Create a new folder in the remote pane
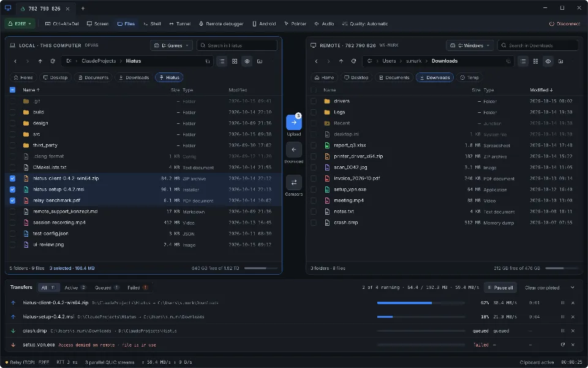The image size is (588, 368). tap(560, 61)
